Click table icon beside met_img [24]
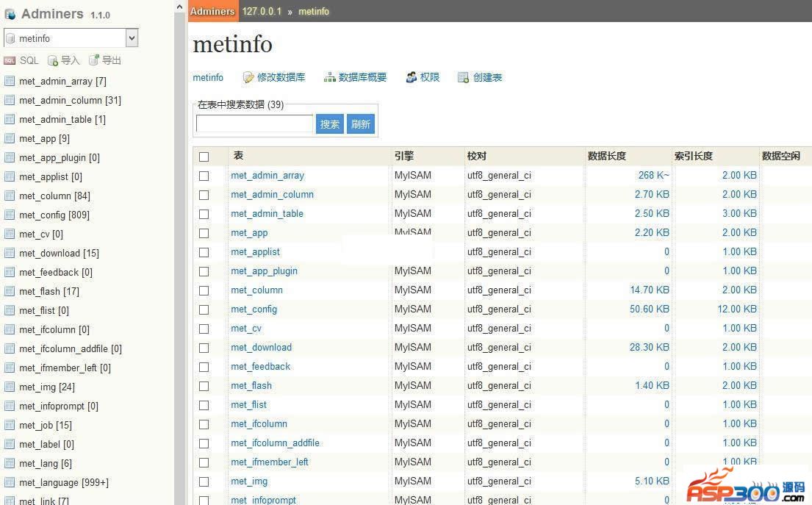 tap(10, 387)
